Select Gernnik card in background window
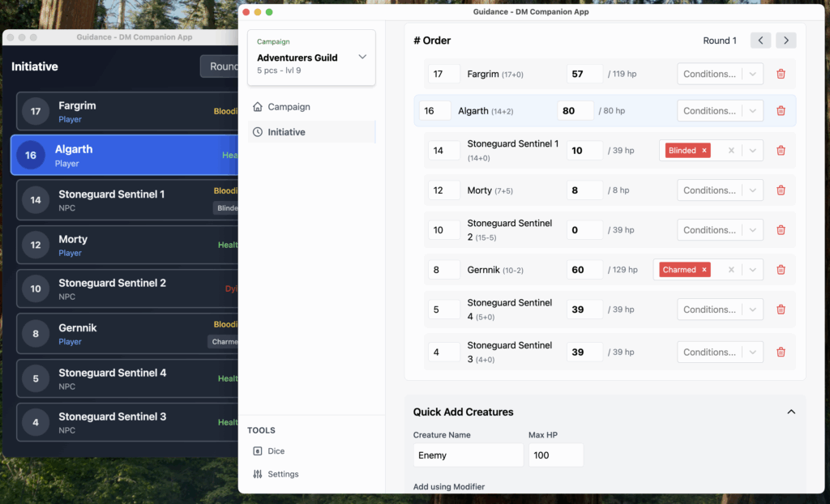 click(x=127, y=334)
